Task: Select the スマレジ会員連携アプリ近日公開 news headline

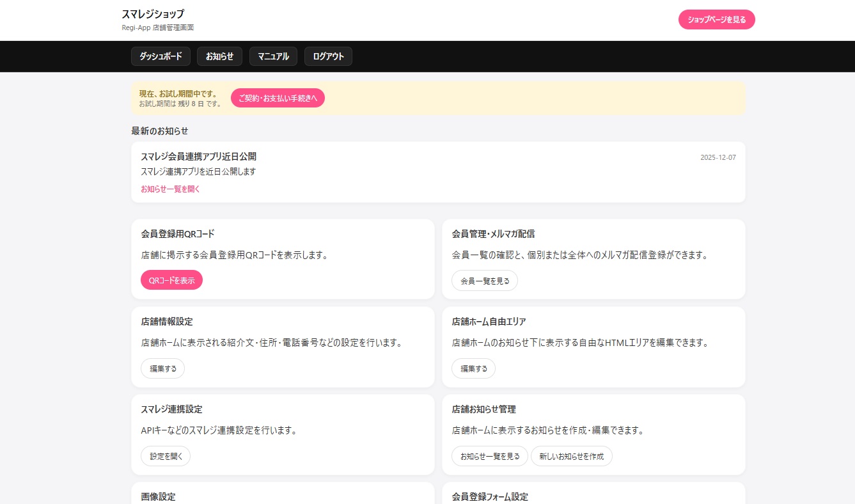Action: 198,157
